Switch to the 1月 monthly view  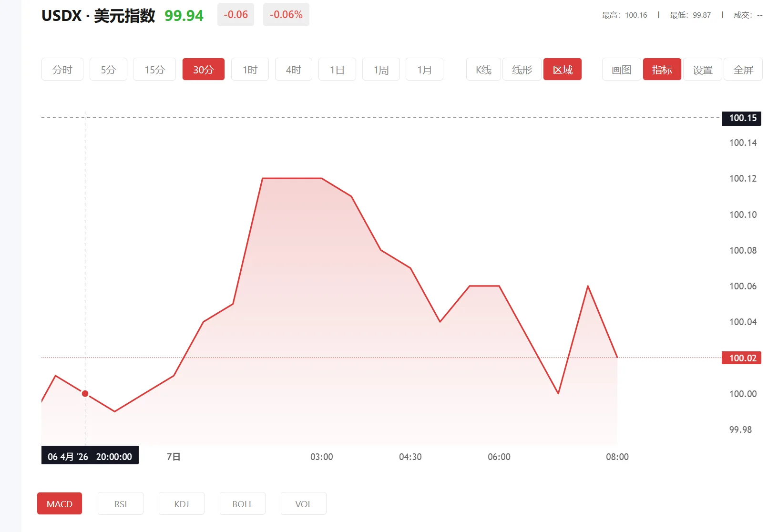424,69
